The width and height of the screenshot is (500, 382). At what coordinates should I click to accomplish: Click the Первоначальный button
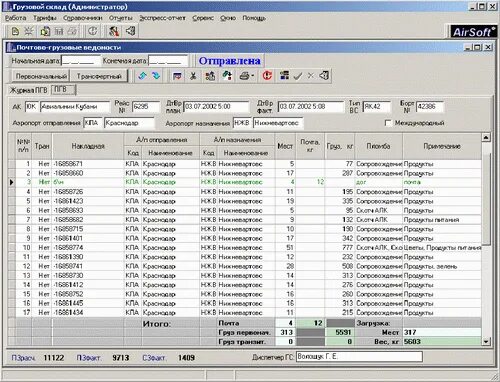[41, 76]
